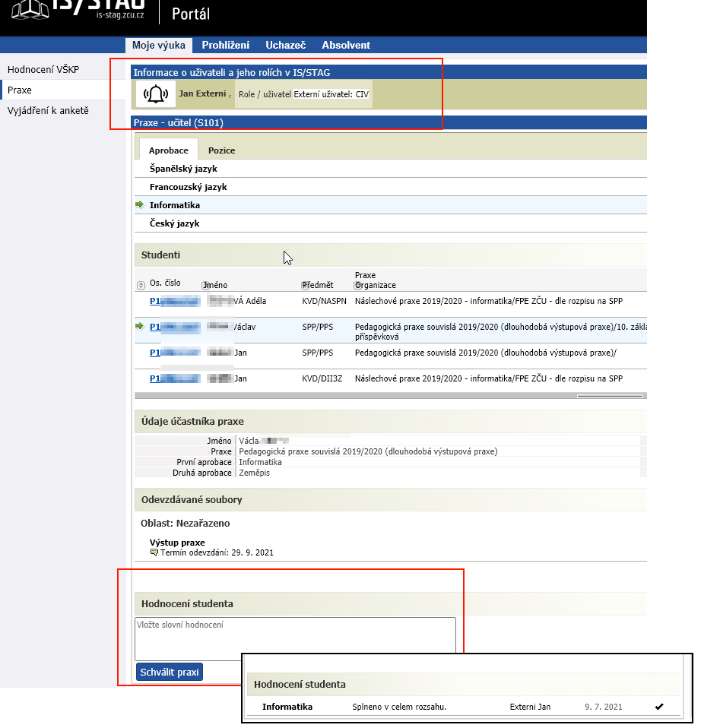Choose the Český jazyk aprobace row
The height and width of the screenshot is (728, 701).
coord(390,223)
